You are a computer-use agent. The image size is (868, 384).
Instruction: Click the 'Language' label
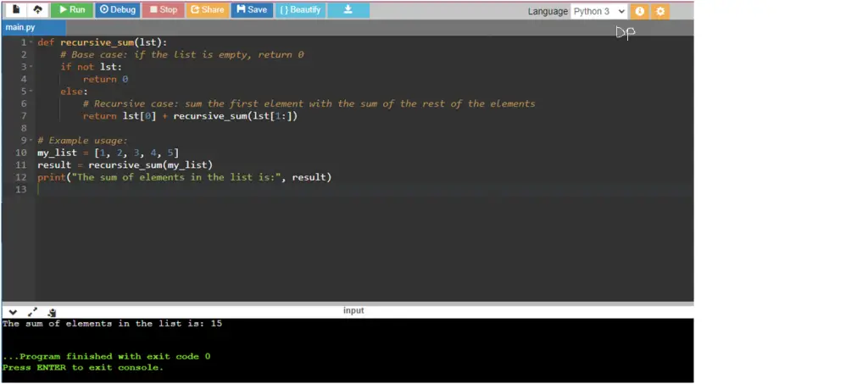click(x=548, y=11)
